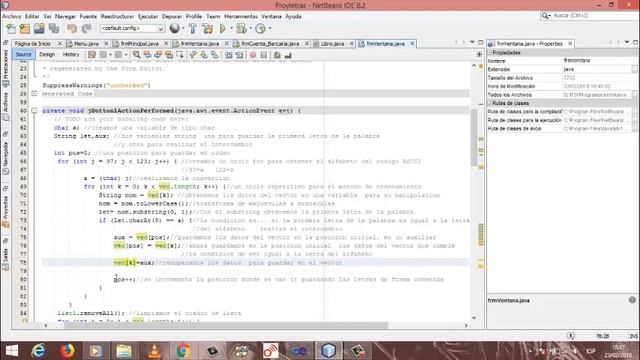Image resolution: width=640 pixels, height=360 pixels.
Task: Go to previous search occurrence icon
Action: (x=147, y=55)
